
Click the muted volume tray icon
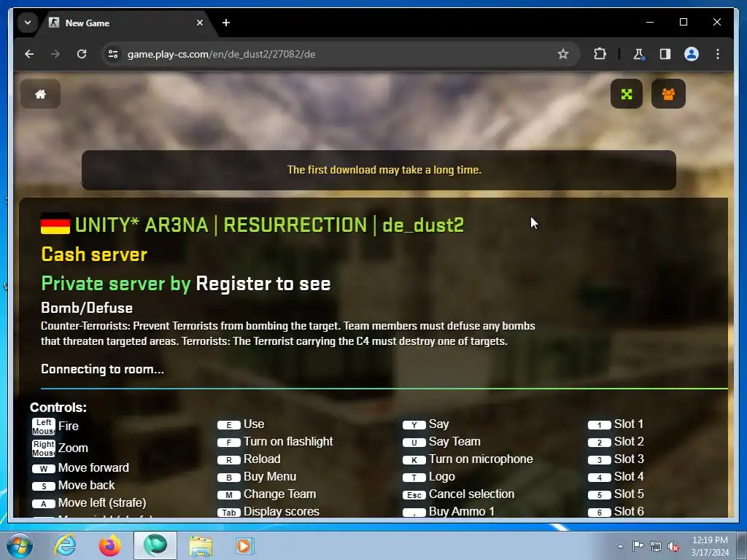click(x=673, y=546)
